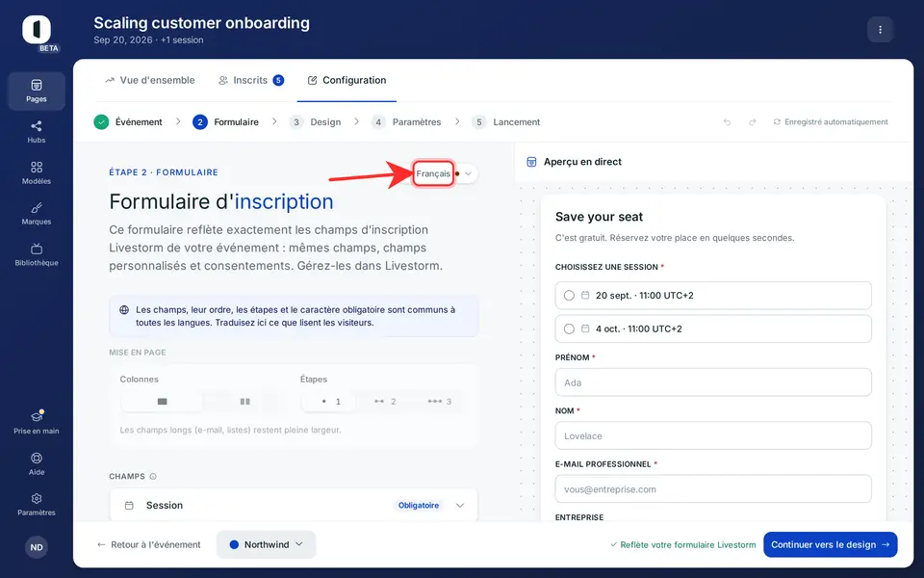Click the Save your seat heading
Viewport: 924px width, 578px height.
pos(599,217)
